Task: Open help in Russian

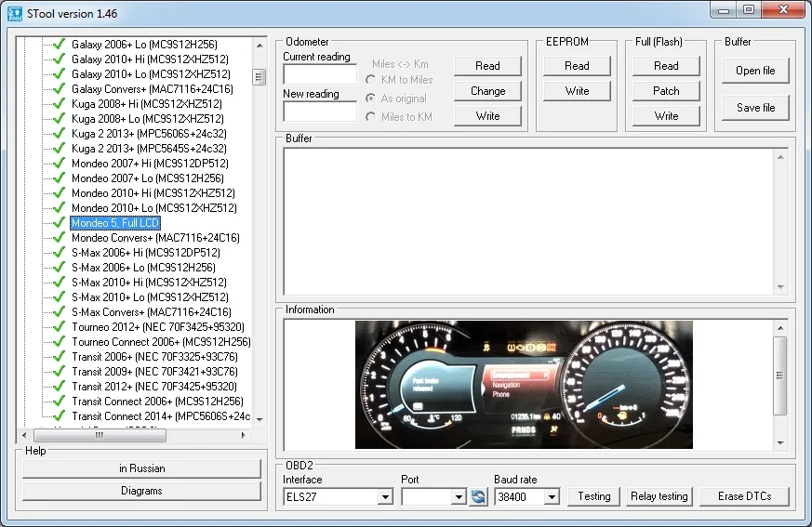Action: [x=141, y=468]
